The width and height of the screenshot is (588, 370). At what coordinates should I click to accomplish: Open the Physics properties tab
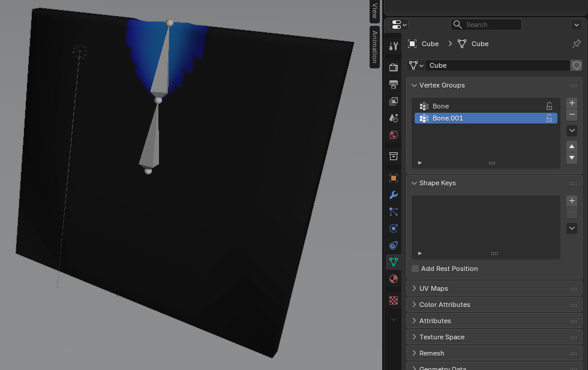tap(394, 228)
